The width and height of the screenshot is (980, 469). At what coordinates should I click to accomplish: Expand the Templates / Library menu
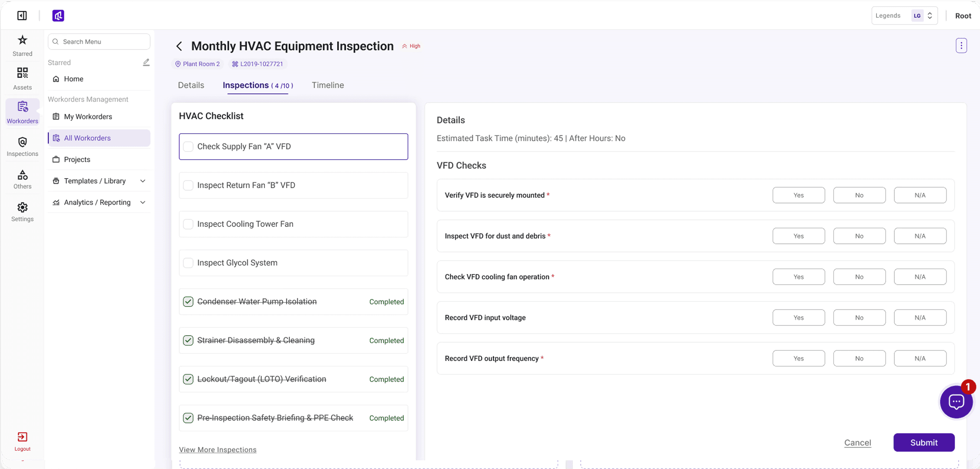[99, 181]
